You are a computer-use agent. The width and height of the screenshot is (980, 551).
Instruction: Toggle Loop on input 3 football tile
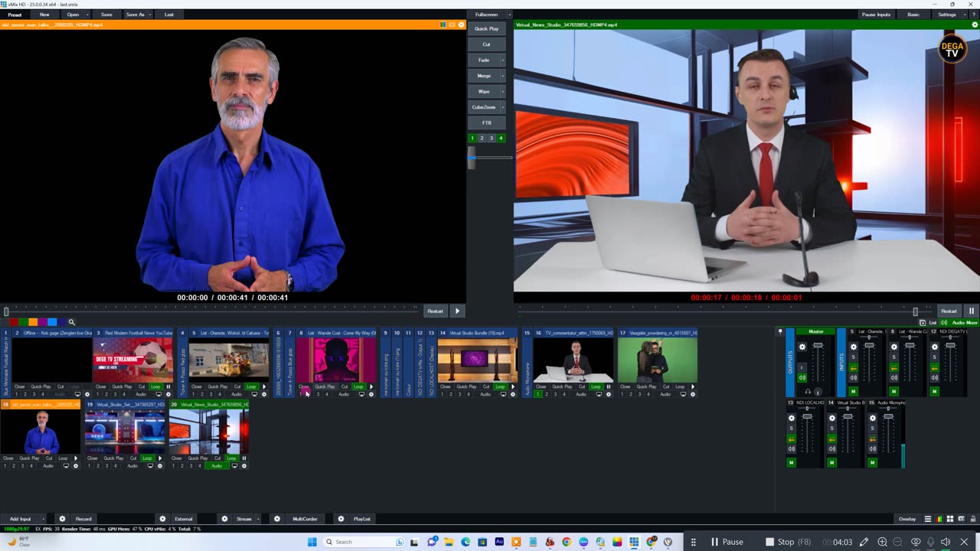pos(155,386)
